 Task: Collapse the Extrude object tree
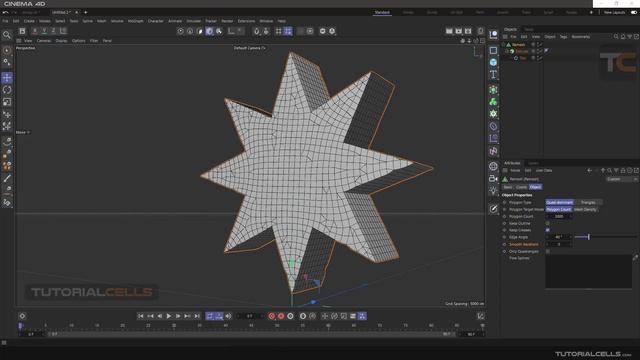507,51
